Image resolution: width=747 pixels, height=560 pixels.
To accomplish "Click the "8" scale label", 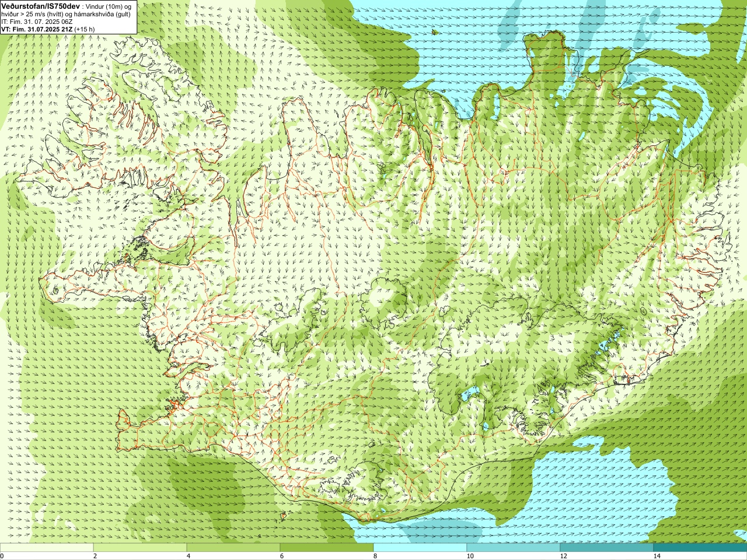I will (x=375, y=556).
